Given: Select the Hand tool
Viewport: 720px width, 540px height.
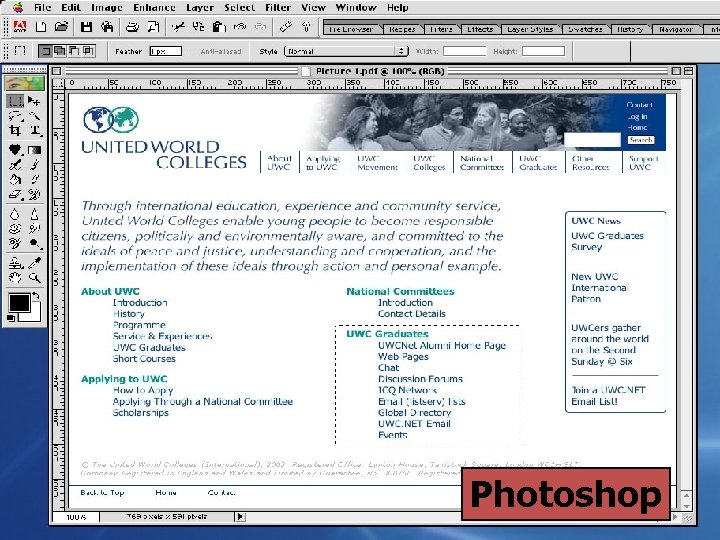Looking at the screenshot, I should point(15,278).
